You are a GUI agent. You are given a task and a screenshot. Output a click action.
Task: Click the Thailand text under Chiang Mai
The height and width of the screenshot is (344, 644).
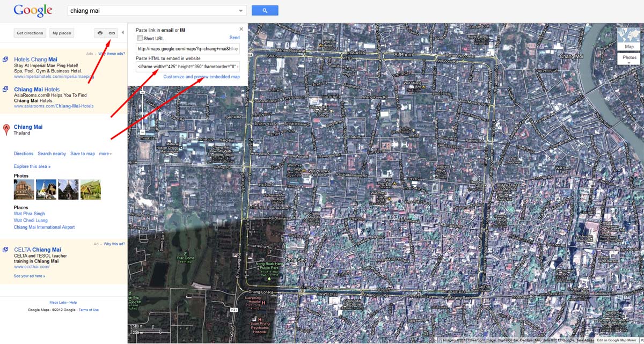coord(22,134)
